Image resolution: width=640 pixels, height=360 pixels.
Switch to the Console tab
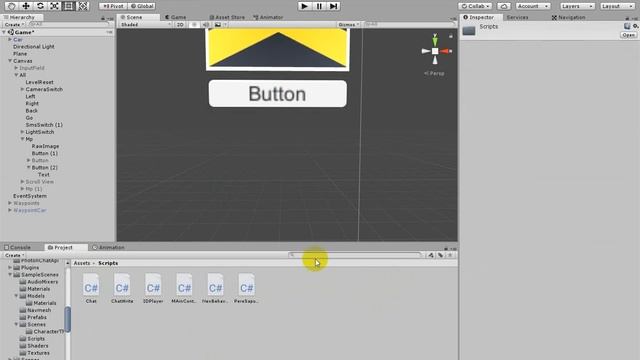18,247
